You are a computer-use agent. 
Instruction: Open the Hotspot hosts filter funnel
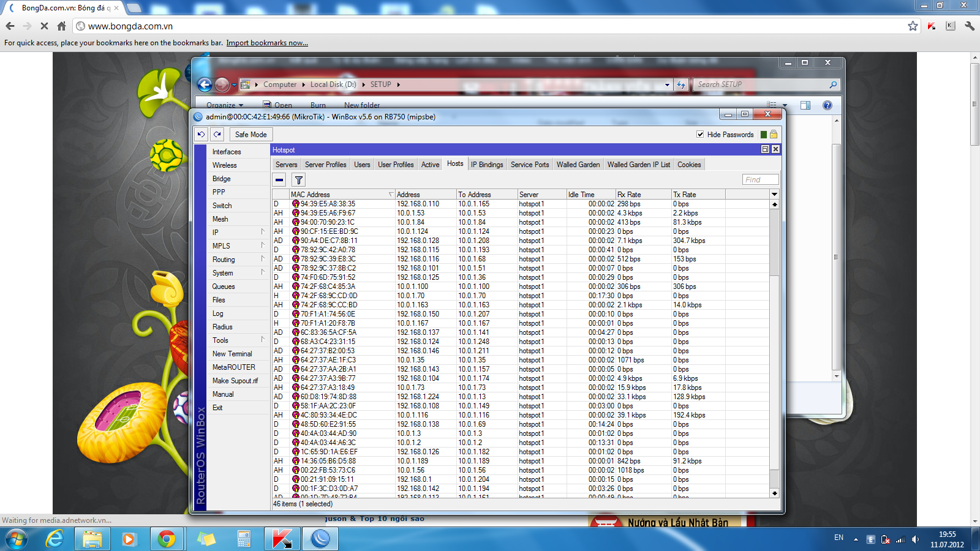(298, 180)
